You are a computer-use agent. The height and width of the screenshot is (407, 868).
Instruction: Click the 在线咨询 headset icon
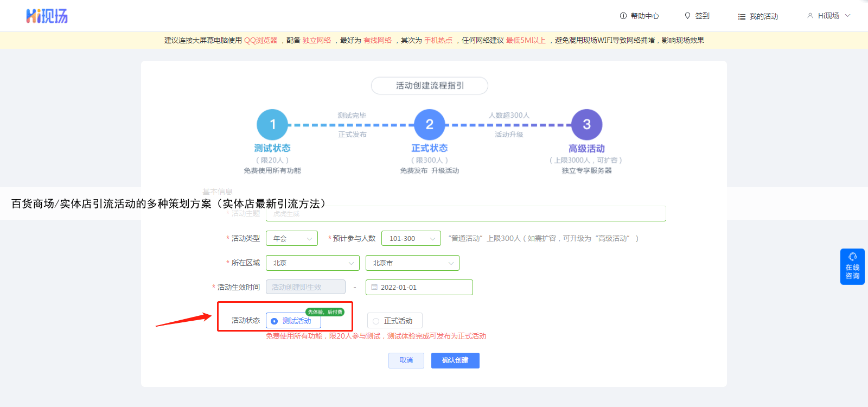[x=852, y=257]
